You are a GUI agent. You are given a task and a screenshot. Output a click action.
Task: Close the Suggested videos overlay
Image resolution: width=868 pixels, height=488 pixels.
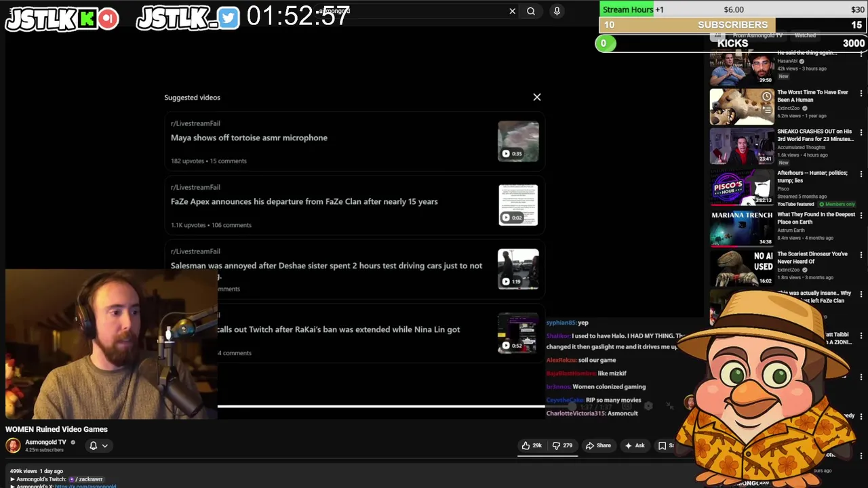click(537, 97)
